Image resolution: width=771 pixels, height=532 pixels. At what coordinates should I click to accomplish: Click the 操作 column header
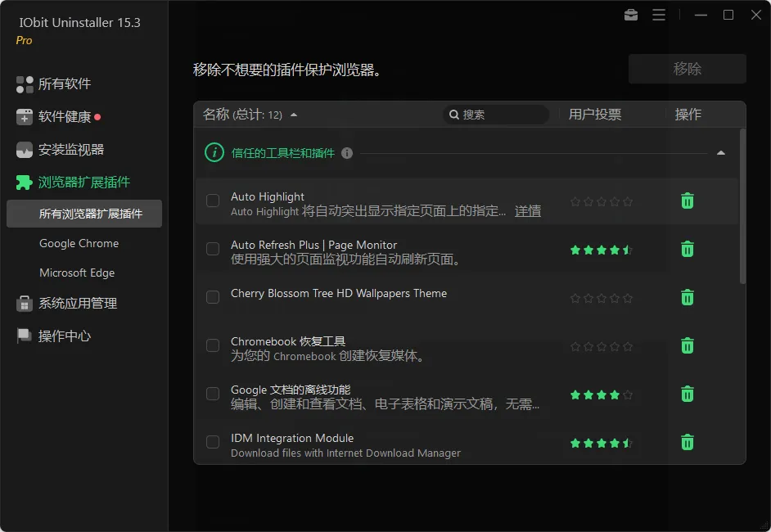click(x=688, y=115)
